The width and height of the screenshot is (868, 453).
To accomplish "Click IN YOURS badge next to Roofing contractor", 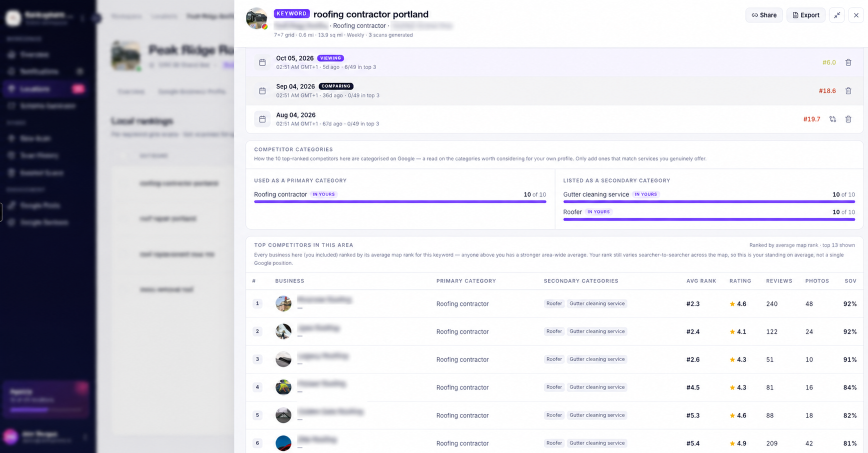I will 324,194.
